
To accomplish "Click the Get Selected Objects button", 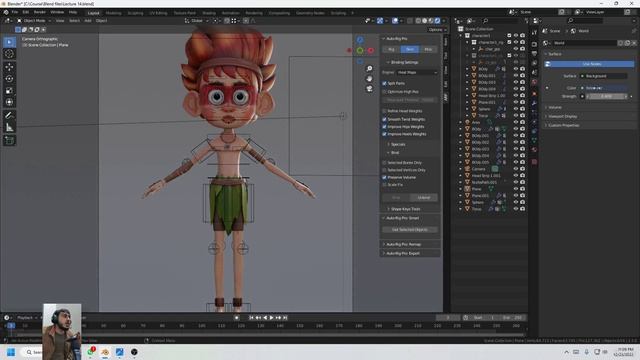I will click(410, 230).
